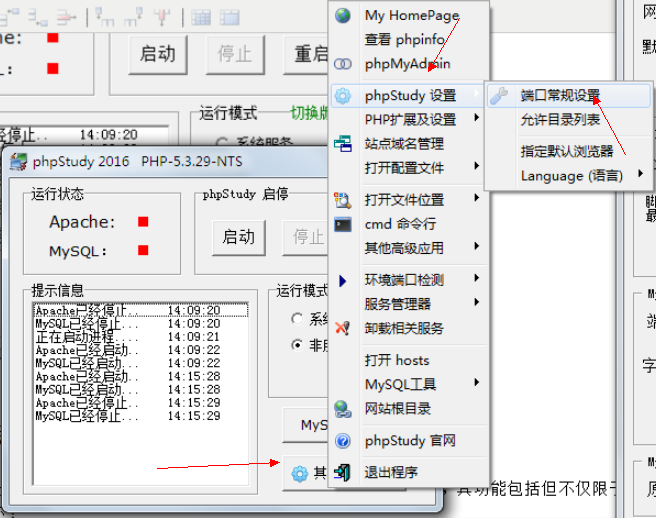Choose 指定默认浏览器 menu item

tap(567, 151)
